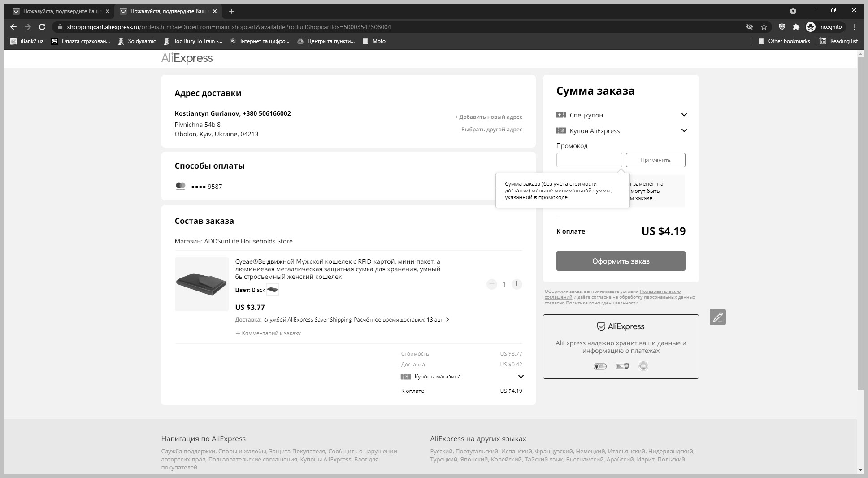
Task: Open a new browser tab
Action: pos(231,11)
